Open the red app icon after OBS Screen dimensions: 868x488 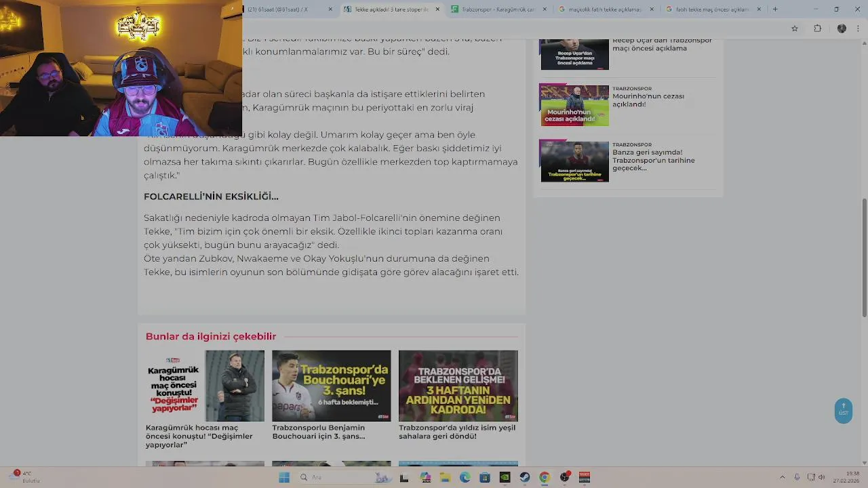pos(584,477)
